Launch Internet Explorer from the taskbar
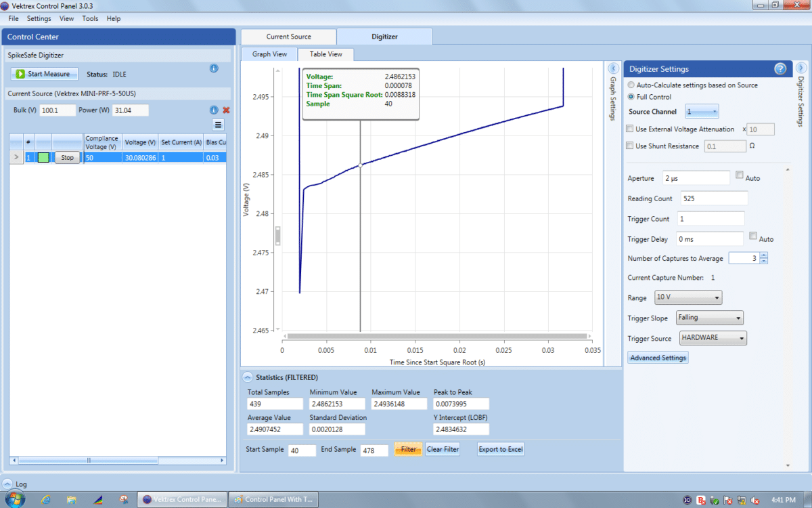Image resolution: width=812 pixels, height=508 pixels. 46,500
